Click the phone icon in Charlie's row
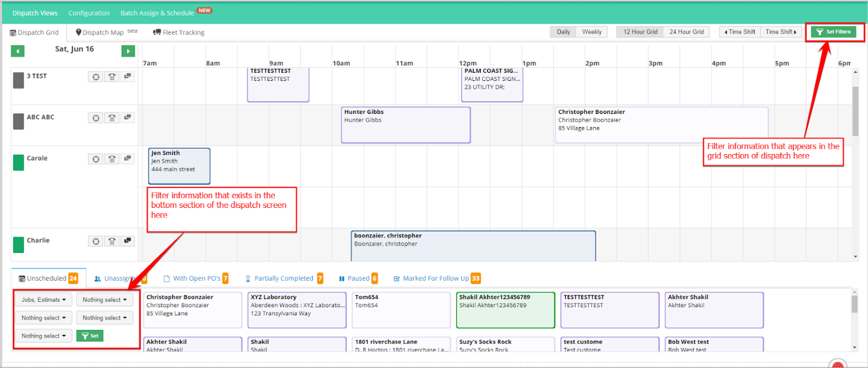 (112, 241)
